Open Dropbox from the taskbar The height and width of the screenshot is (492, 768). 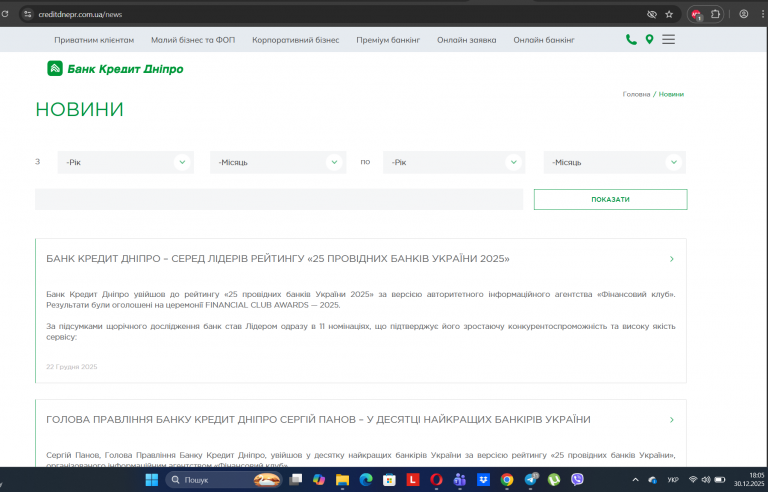pyautogui.click(x=483, y=480)
